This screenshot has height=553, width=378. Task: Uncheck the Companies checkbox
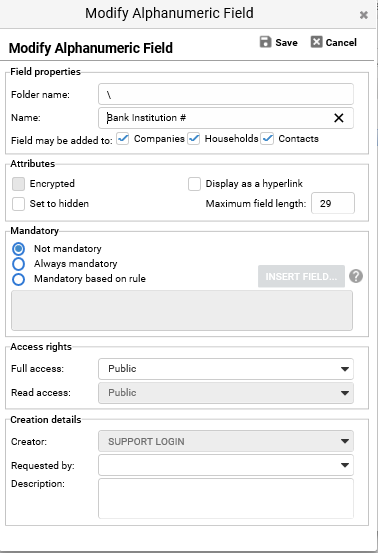pyautogui.click(x=123, y=139)
